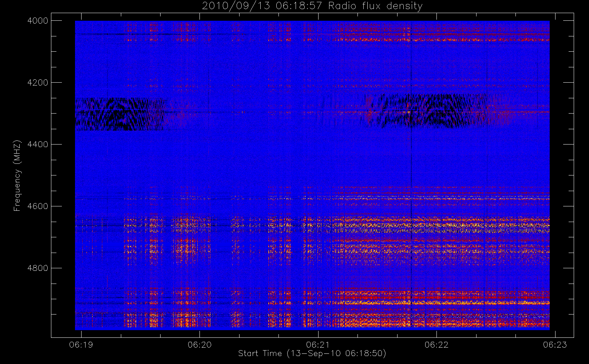Click the plot title "2010/09/13 06:18:57 Radio flux density"
589x364 pixels.
pyautogui.click(x=312, y=6)
